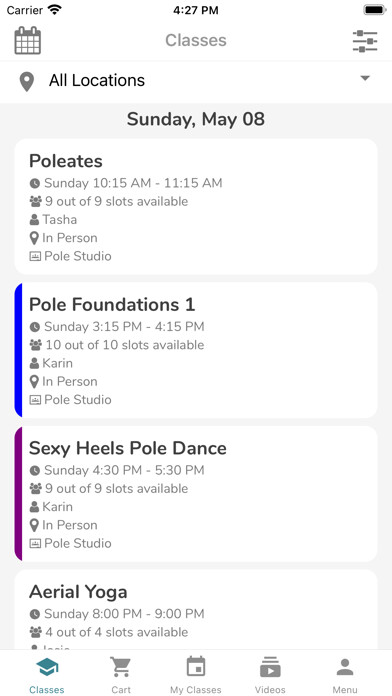This screenshot has width=392, height=696.
Task: Expand the All Locations dropdown arrow
Action: point(365,78)
